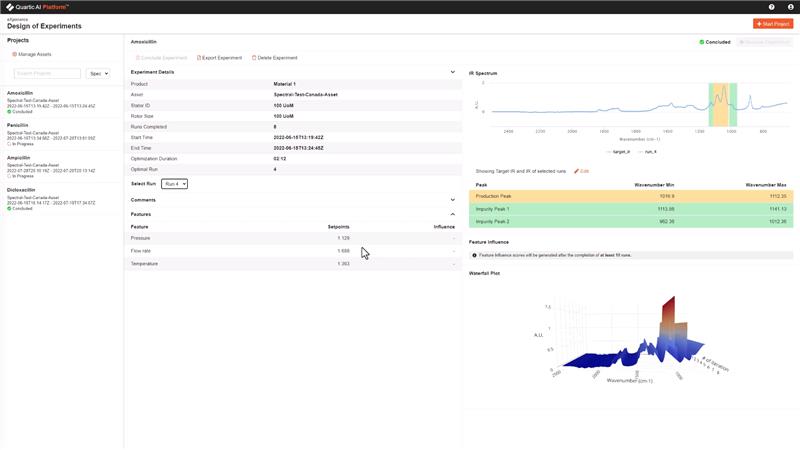The width and height of the screenshot is (800, 450).
Task: Click the Manage Assets gear icon
Action: click(x=15, y=54)
